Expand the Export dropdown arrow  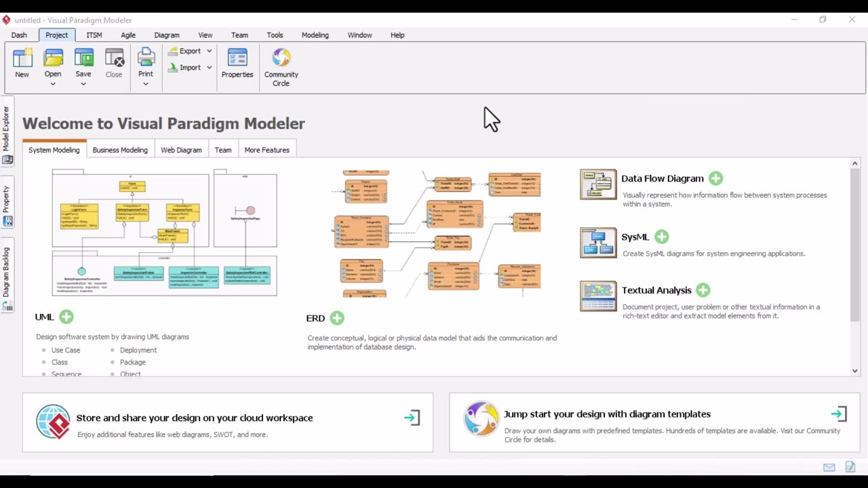[209, 51]
